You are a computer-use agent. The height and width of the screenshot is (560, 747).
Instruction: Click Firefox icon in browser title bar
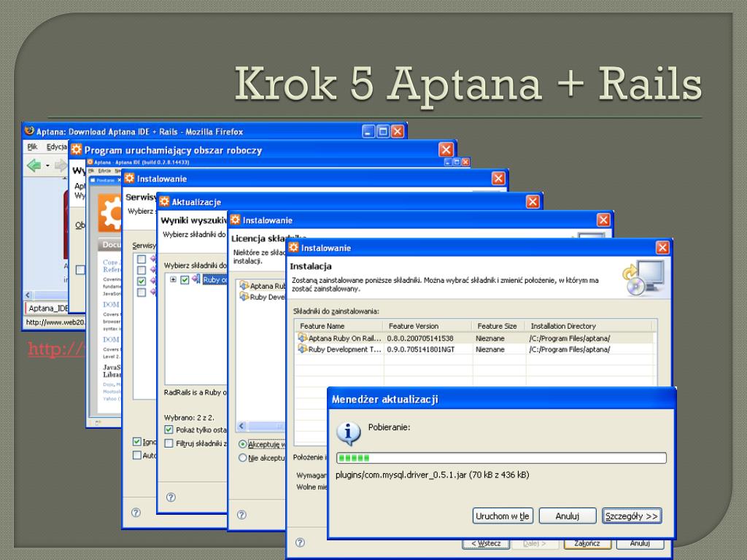pos(29,131)
